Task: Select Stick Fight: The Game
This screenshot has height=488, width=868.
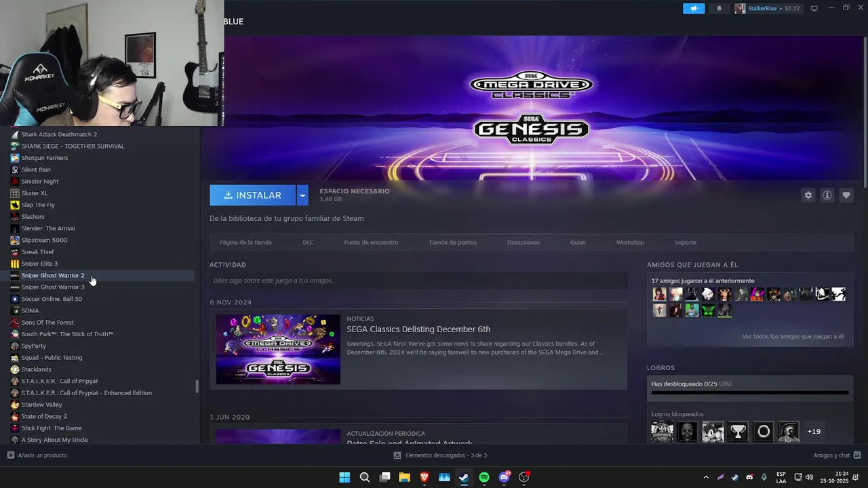Action: click(x=52, y=428)
